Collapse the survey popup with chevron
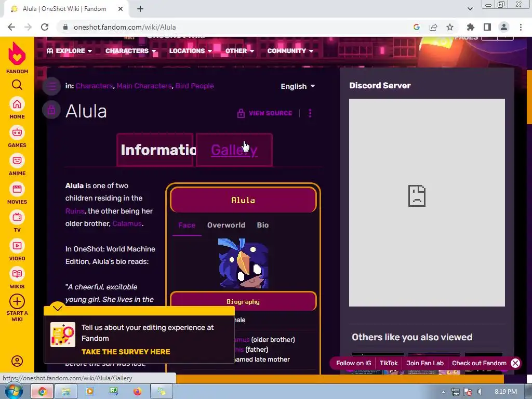532x399 pixels. click(x=57, y=308)
